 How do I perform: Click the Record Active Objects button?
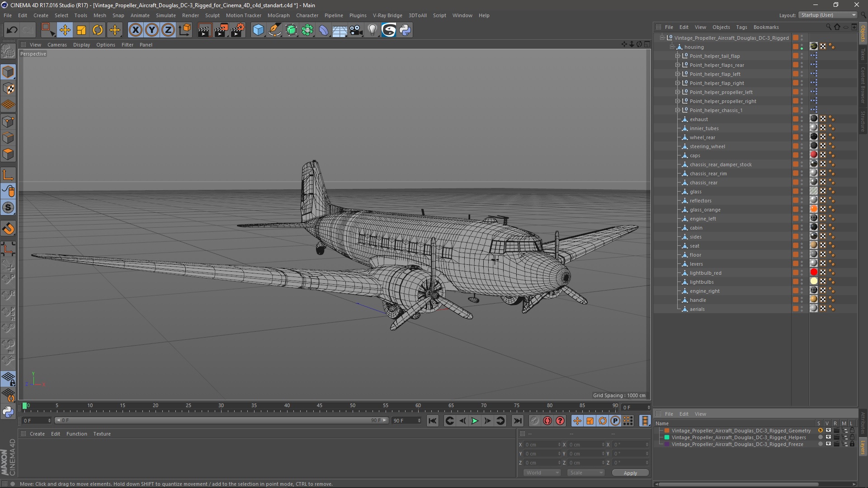[534, 421]
